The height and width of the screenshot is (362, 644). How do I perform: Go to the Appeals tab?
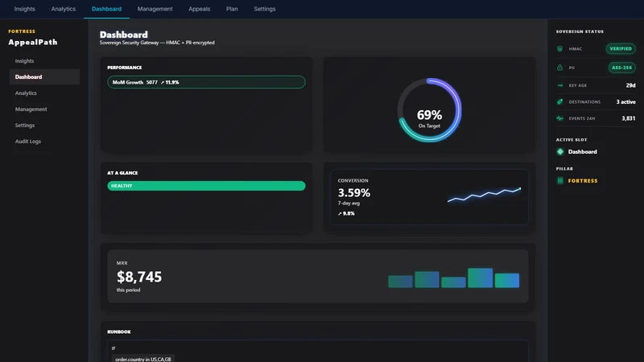(199, 9)
